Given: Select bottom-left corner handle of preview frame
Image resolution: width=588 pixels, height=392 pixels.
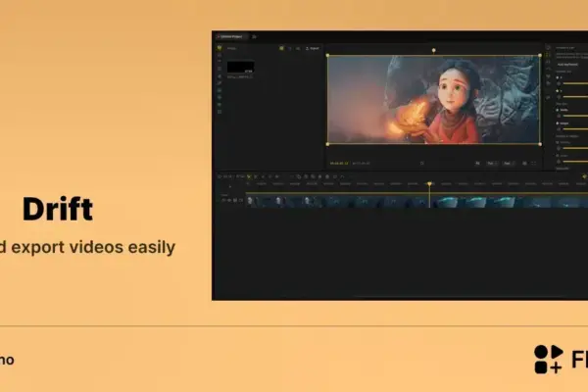Looking at the screenshot, I should click(x=327, y=144).
